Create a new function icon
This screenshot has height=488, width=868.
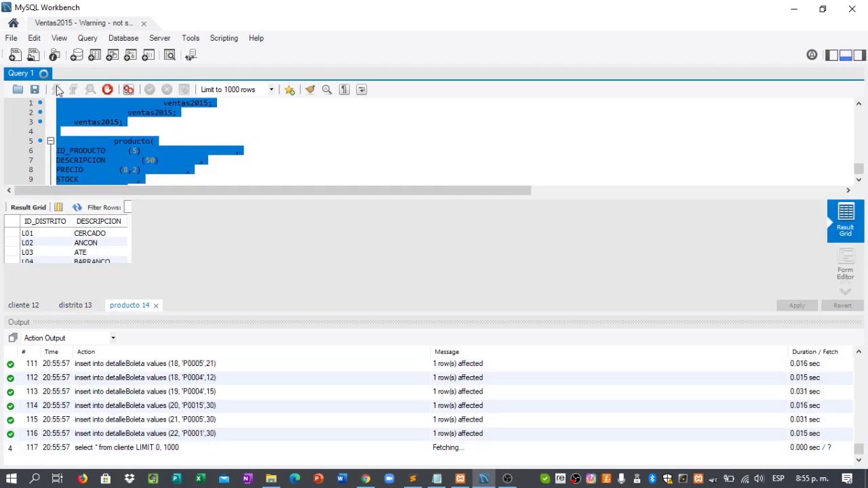(149, 55)
